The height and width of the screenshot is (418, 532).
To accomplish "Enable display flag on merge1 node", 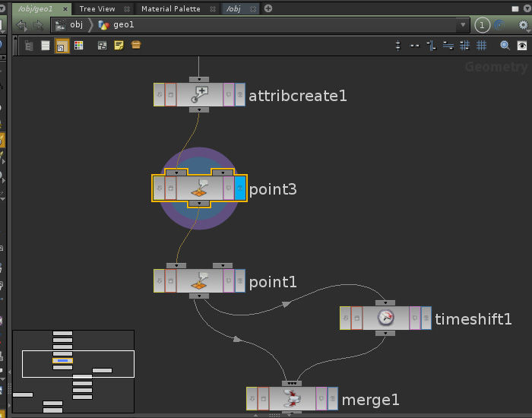I will click(332, 398).
